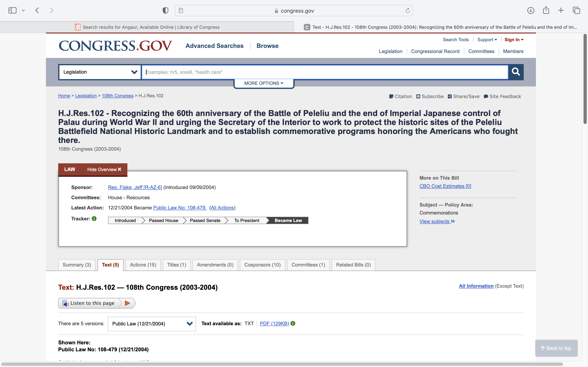Click the magnifying glass search button
Image resolution: width=588 pixels, height=367 pixels.
[516, 72]
